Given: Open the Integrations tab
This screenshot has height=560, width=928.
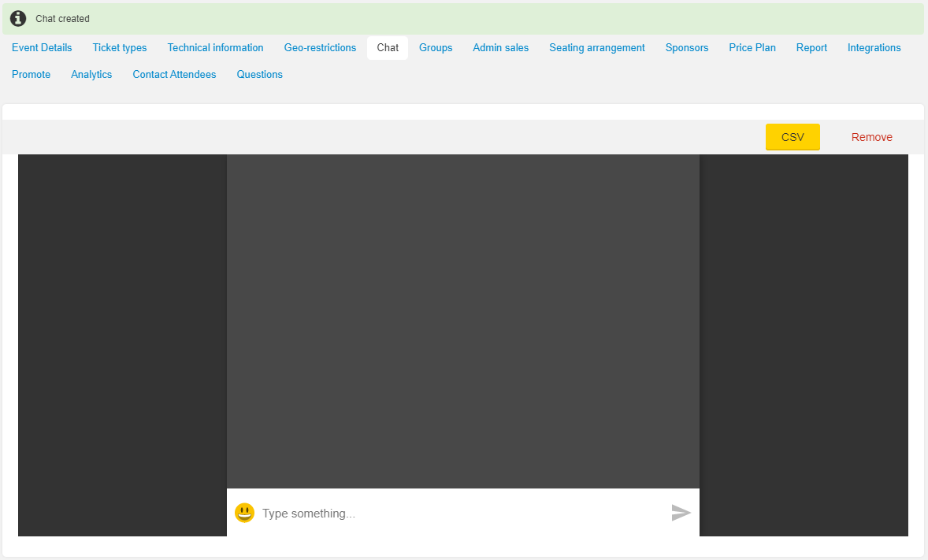Looking at the screenshot, I should coord(874,48).
